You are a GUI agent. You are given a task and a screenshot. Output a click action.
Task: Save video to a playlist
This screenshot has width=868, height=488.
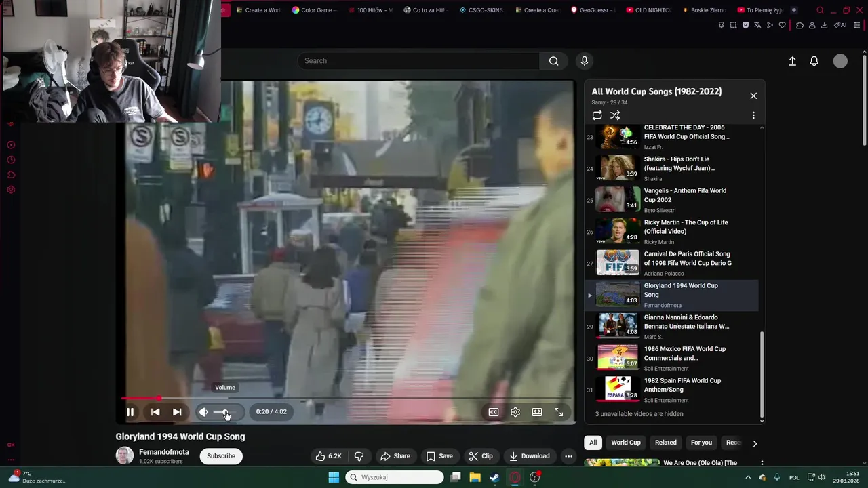[x=439, y=456]
